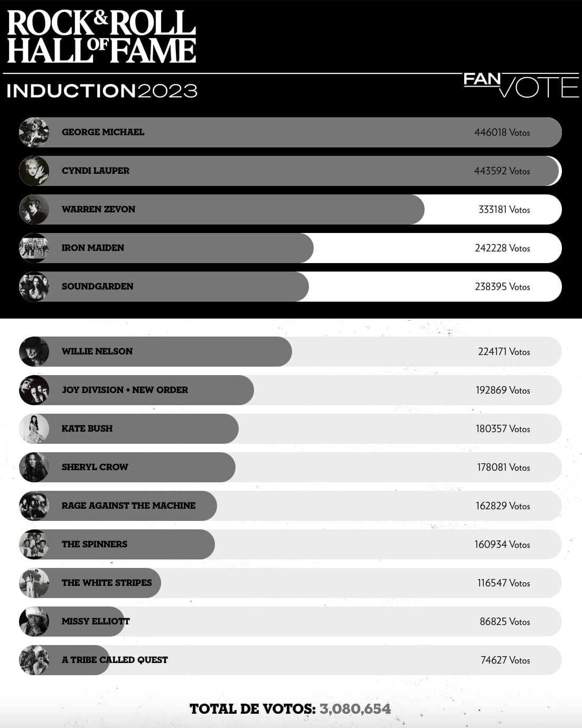Click Iron Maiden's band thumbnail

pos(34,248)
